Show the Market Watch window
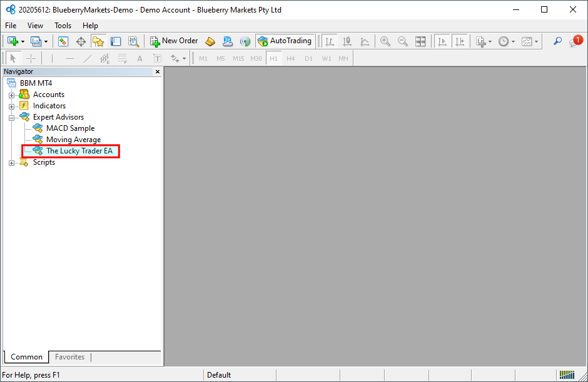 tap(63, 41)
